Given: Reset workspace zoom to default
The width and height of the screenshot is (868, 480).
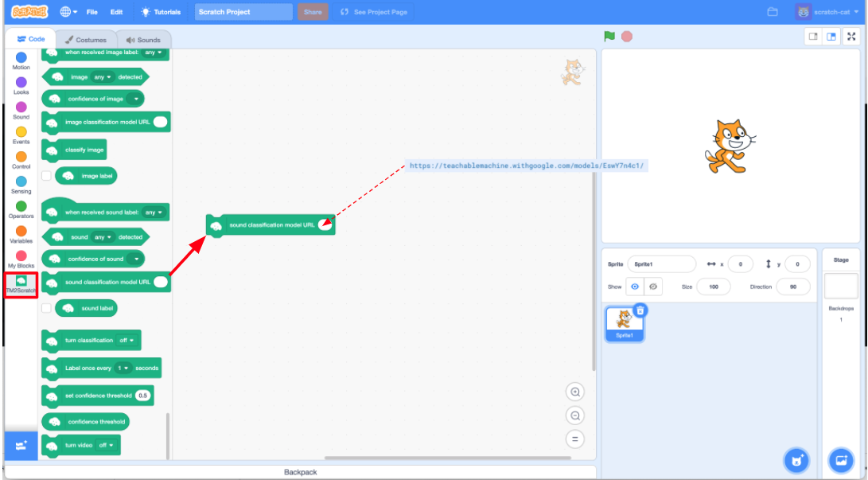Looking at the screenshot, I should 575,439.
